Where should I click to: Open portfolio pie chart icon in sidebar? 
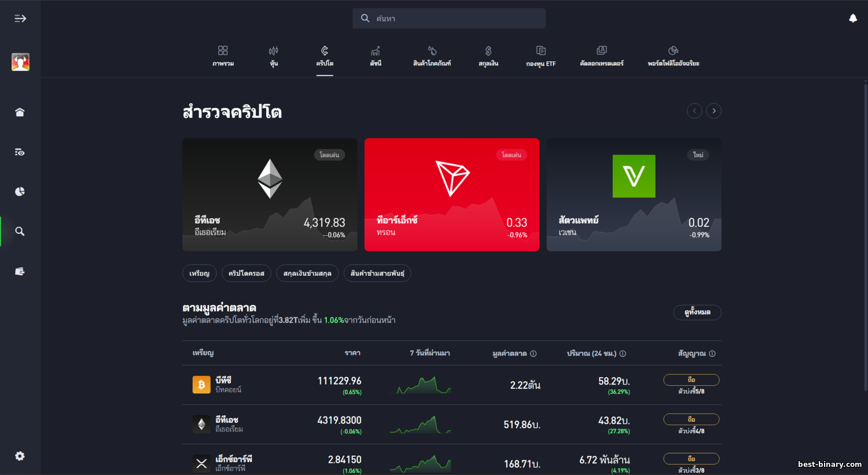(x=20, y=192)
